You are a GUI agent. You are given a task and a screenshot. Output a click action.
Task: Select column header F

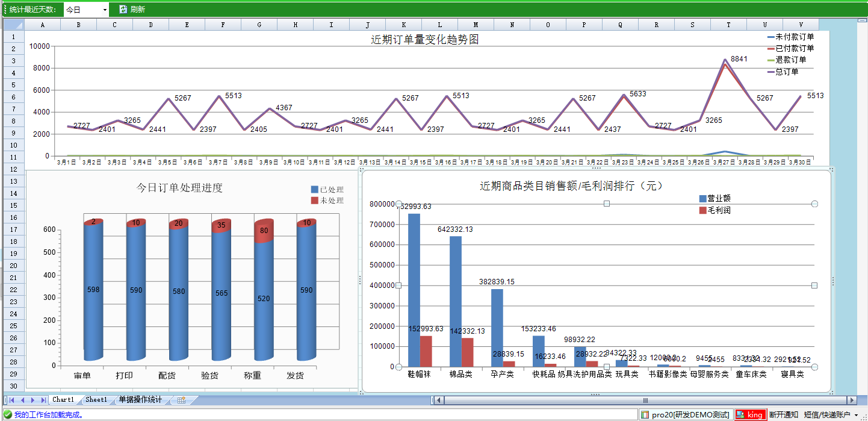pyautogui.click(x=223, y=25)
